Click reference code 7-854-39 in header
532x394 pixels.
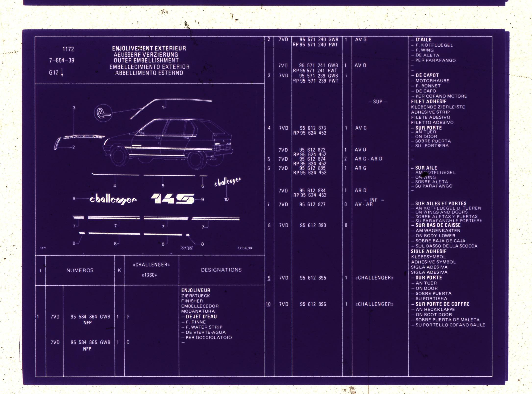62,61
